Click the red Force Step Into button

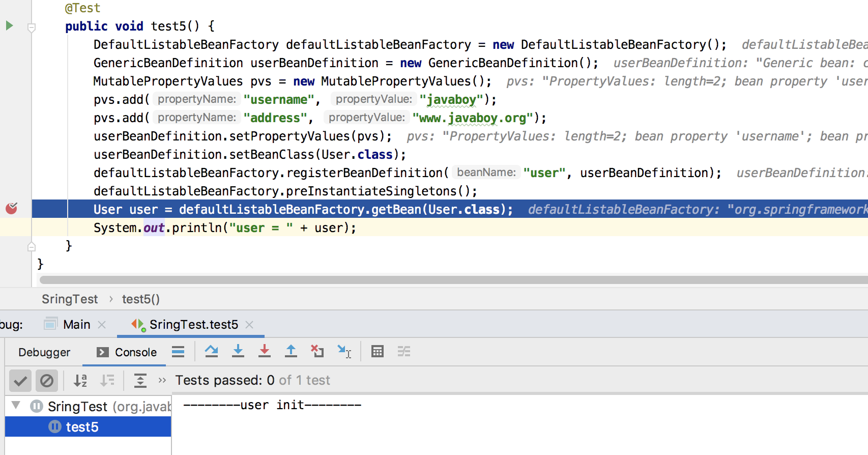tap(265, 351)
